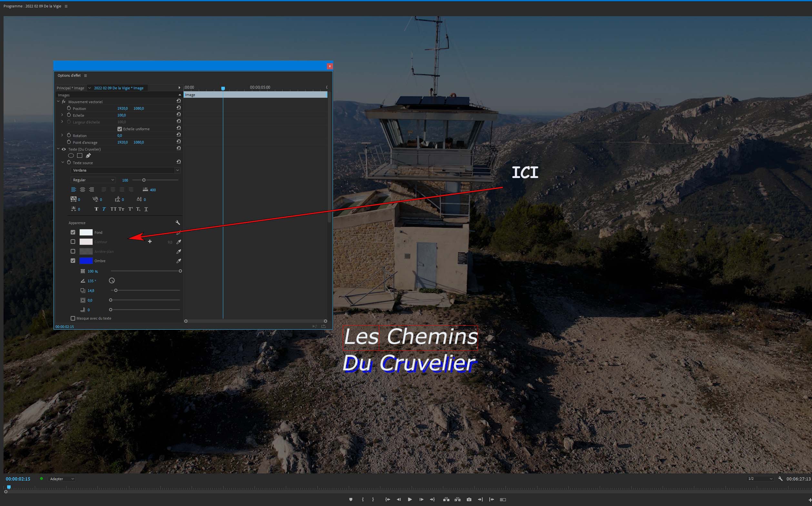
Task: Click the Export Frame camera icon
Action: coord(469,499)
